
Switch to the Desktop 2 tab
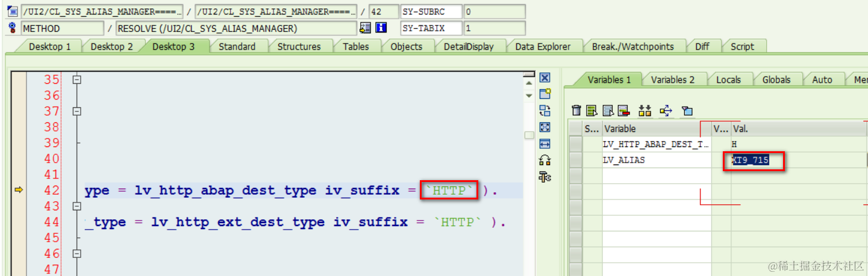coord(111,46)
